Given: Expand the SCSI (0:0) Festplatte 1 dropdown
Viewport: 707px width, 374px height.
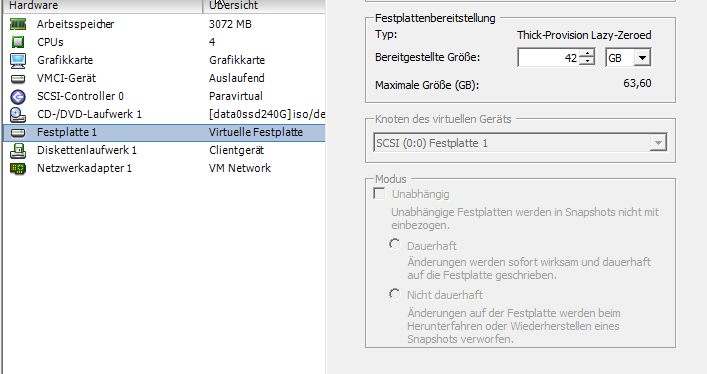Looking at the screenshot, I should point(658,143).
